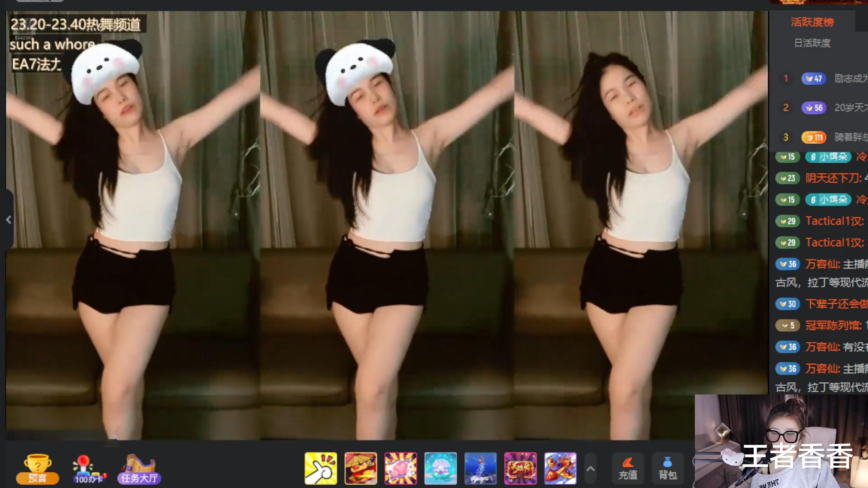Image resolution: width=868 pixels, height=488 pixels.
Task: Expand the gift list with up chevron
Action: [x=590, y=469]
